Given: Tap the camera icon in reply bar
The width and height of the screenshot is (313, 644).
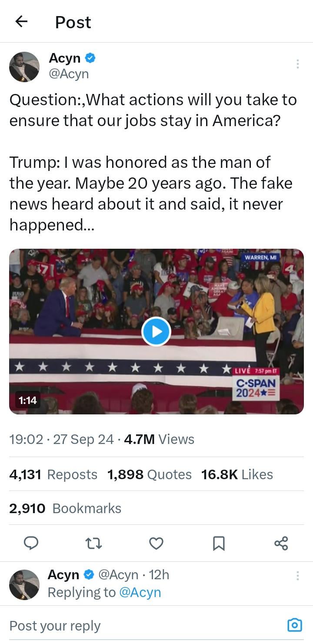Looking at the screenshot, I should [x=294, y=625].
